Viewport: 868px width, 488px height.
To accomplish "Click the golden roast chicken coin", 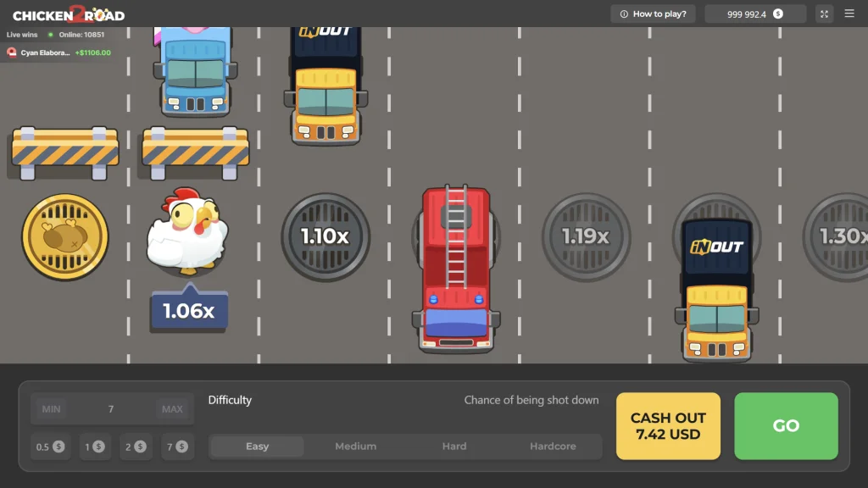I will pyautogui.click(x=64, y=237).
